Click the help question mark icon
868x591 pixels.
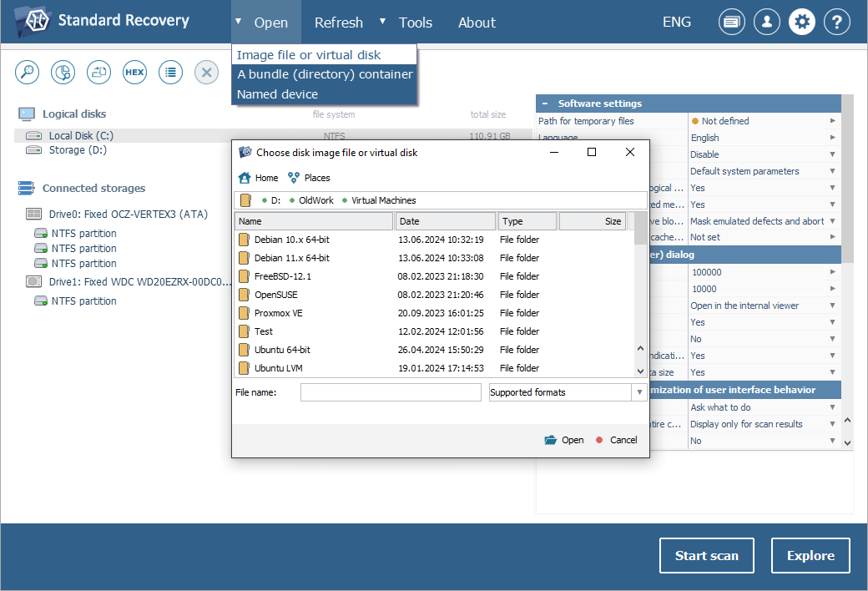point(837,23)
